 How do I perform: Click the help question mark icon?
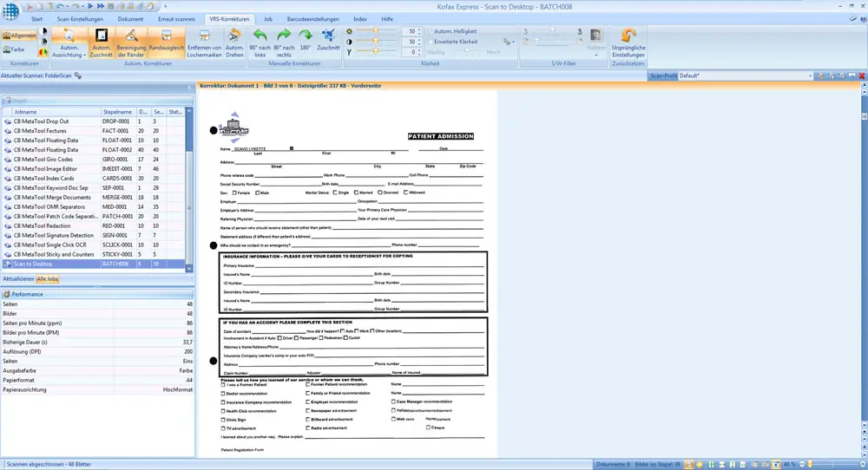click(x=864, y=19)
